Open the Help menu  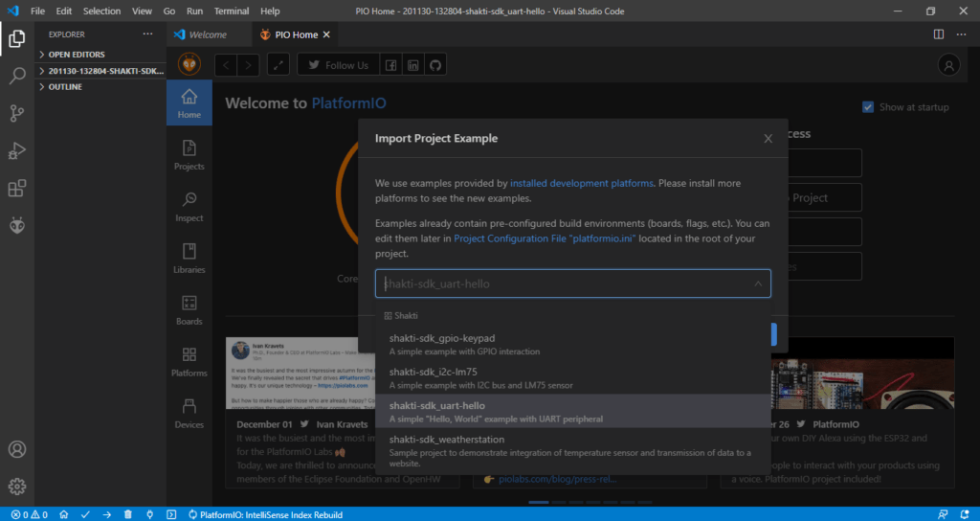[x=270, y=11]
